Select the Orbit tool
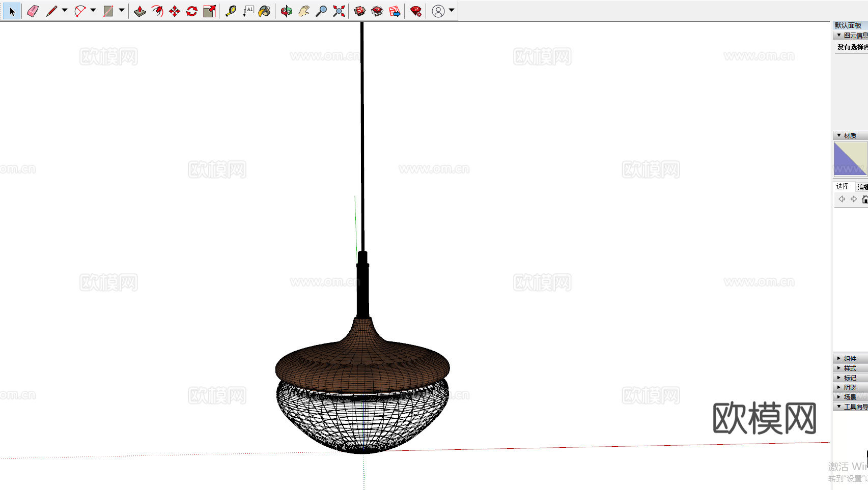868x490 pixels. (287, 11)
